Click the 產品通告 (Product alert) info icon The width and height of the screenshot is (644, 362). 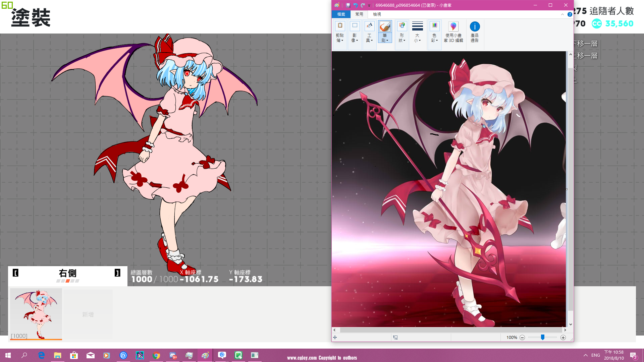tap(475, 26)
